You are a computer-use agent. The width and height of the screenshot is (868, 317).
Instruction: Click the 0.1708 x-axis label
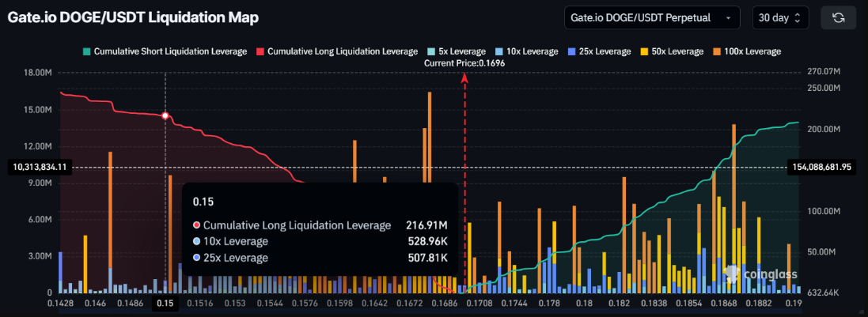click(481, 304)
